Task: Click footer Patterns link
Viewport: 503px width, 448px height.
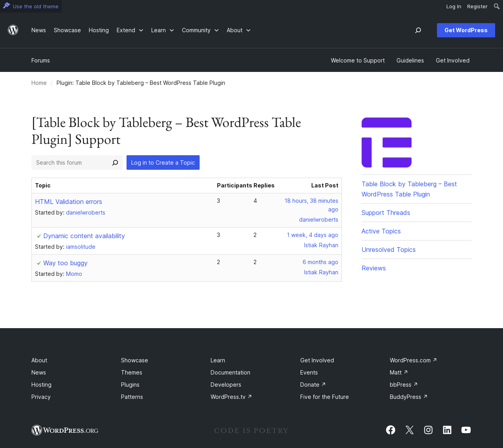Action: [x=132, y=397]
